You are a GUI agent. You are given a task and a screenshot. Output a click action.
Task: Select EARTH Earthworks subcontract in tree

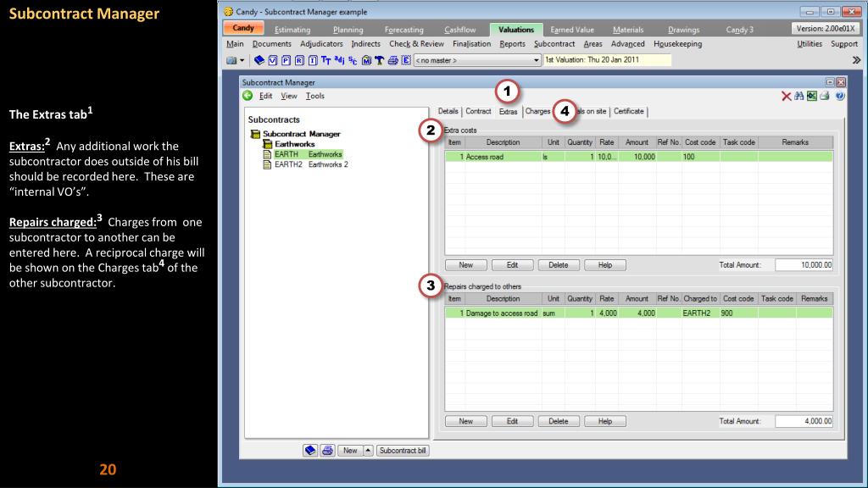coord(309,154)
